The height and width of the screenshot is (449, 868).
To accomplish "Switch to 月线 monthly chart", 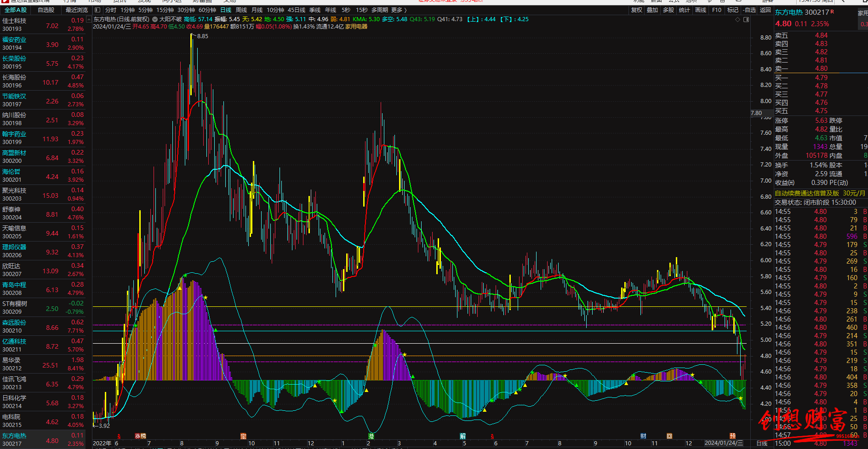I will [257, 10].
